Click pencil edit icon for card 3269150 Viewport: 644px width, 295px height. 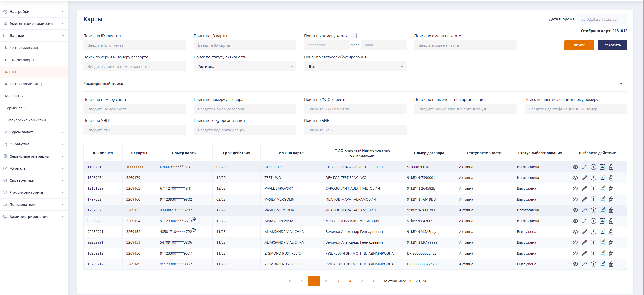(584, 253)
